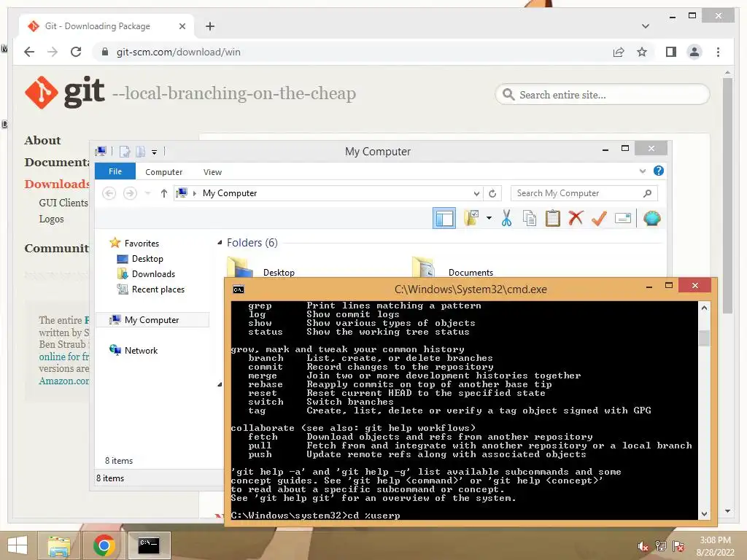This screenshot has height=560, width=747.
Task: Click the red X Delete icon
Action: (x=576, y=218)
